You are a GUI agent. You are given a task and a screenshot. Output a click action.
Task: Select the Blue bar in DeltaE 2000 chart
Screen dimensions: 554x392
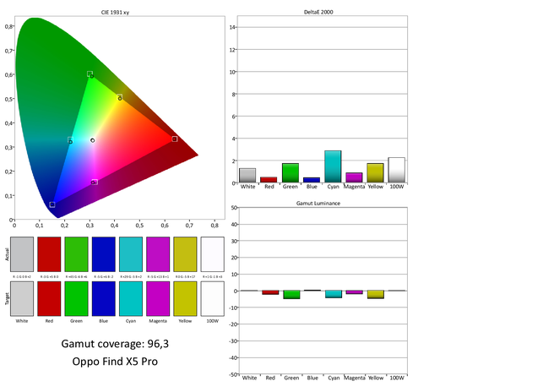pyautogui.click(x=312, y=180)
